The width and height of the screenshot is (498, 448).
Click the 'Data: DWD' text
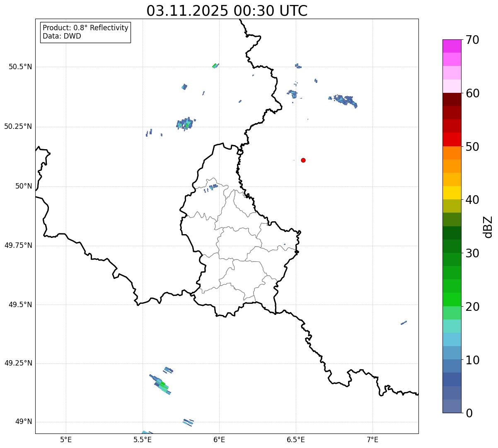tap(62, 36)
